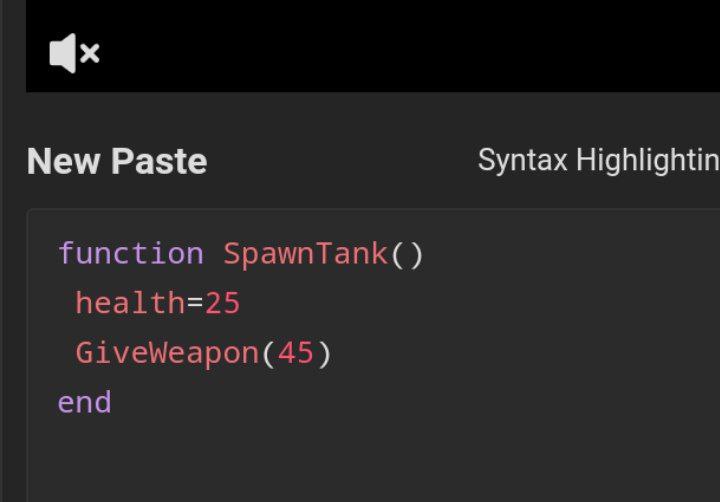Unmute the video using the speaker icon
This screenshot has width=720, height=502.
(x=74, y=53)
